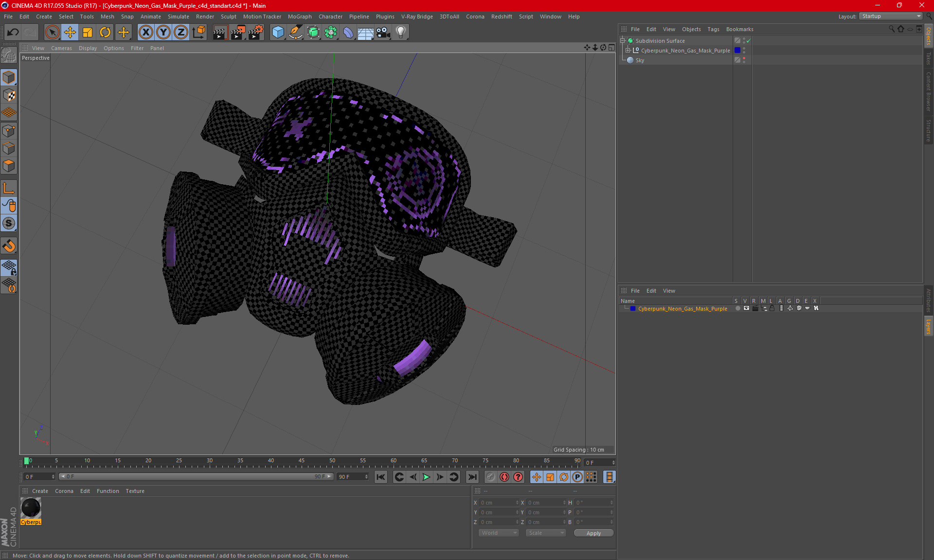Image resolution: width=934 pixels, height=560 pixels.
Task: Toggle Subdivision Surface enable checkmark
Action: tap(749, 41)
